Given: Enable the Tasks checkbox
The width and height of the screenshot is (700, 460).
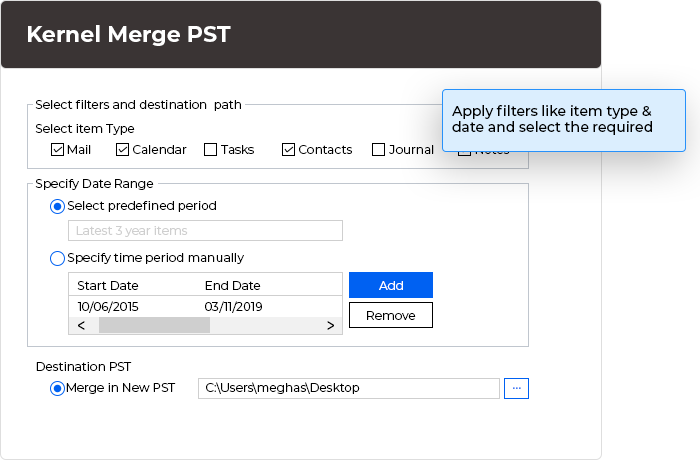Looking at the screenshot, I should pos(210,150).
